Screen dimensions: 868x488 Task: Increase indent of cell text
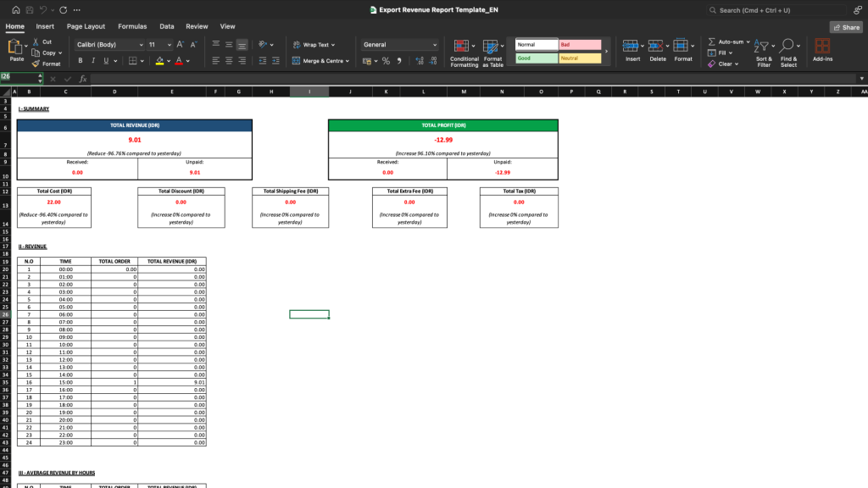click(275, 61)
